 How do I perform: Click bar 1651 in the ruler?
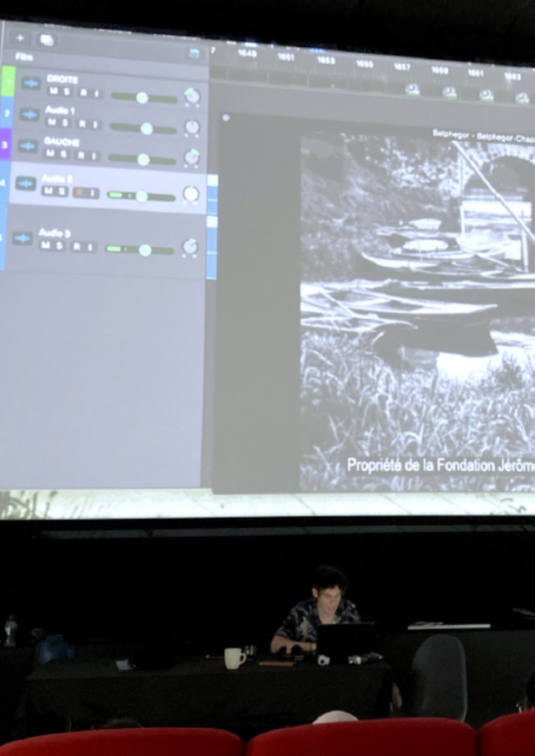(x=286, y=57)
